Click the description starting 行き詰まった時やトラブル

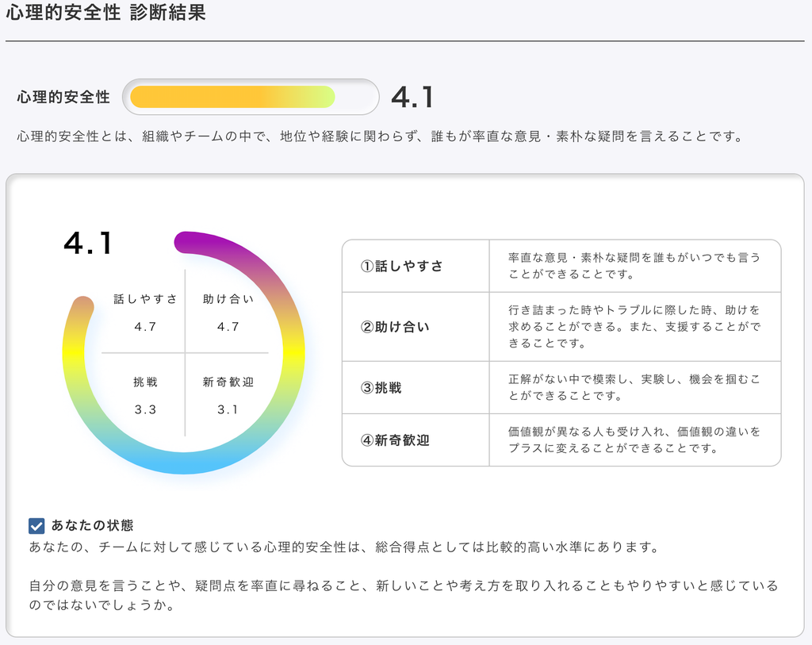634,327
